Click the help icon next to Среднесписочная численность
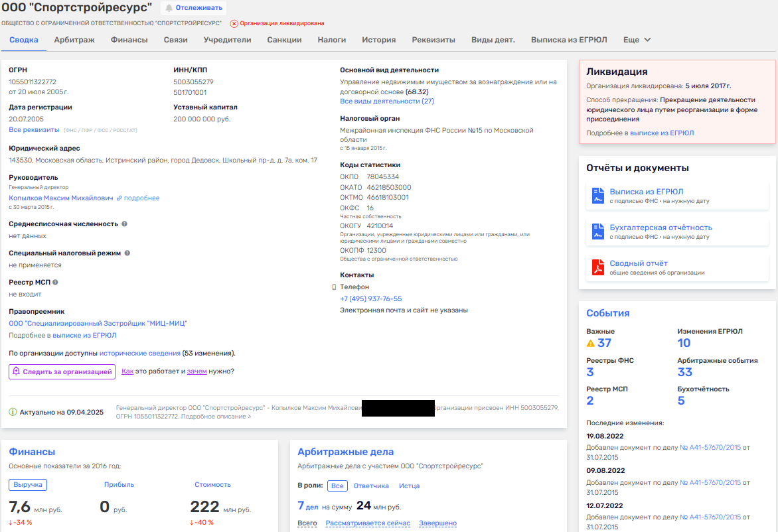778x532 pixels. (125, 224)
